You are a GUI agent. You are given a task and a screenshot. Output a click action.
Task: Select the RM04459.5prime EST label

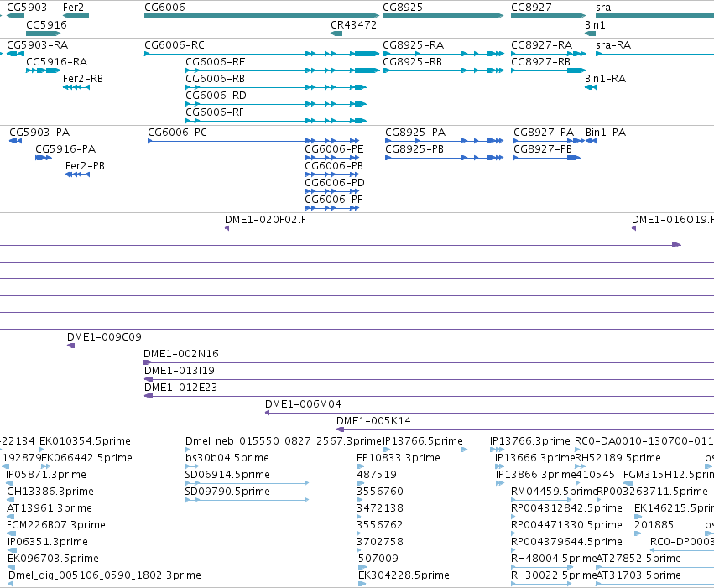[x=554, y=492]
